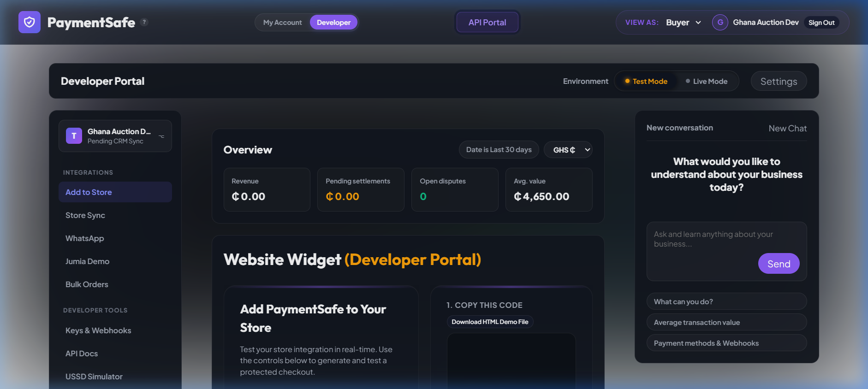Open WhatsApp integration
The height and width of the screenshot is (389, 868).
coord(115,238)
